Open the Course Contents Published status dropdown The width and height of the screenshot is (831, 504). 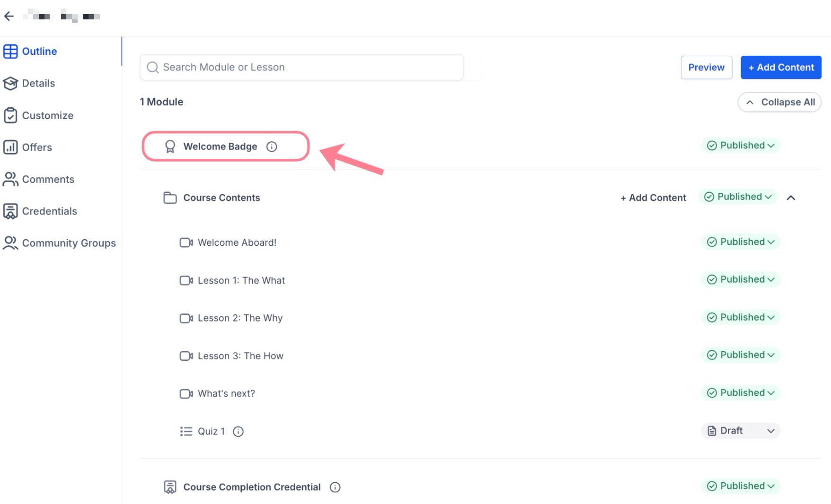point(738,197)
